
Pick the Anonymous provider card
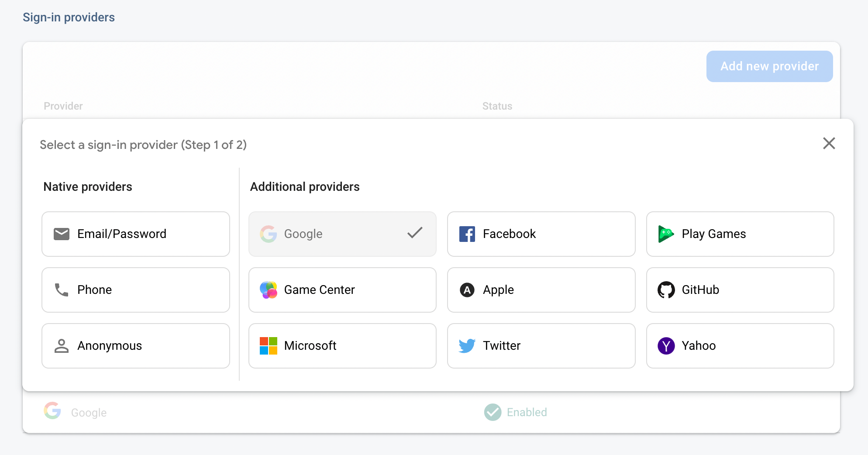(x=136, y=346)
